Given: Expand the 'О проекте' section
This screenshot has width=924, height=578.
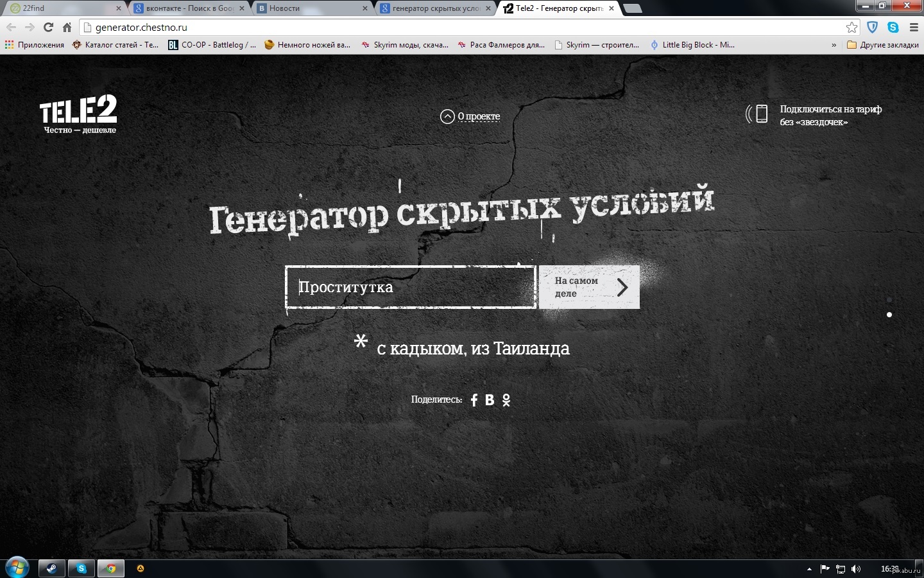Looking at the screenshot, I should (470, 116).
